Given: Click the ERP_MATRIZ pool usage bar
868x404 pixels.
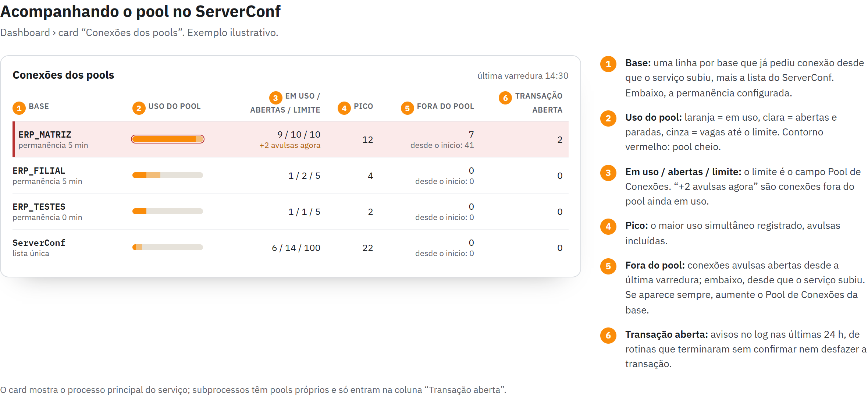Looking at the screenshot, I should pyautogui.click(x=168, y=139).
